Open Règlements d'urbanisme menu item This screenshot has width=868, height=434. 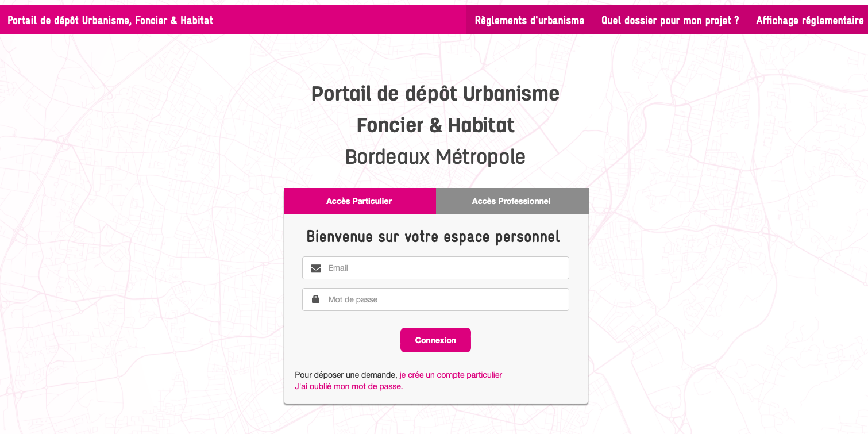(x=529, y=20)
